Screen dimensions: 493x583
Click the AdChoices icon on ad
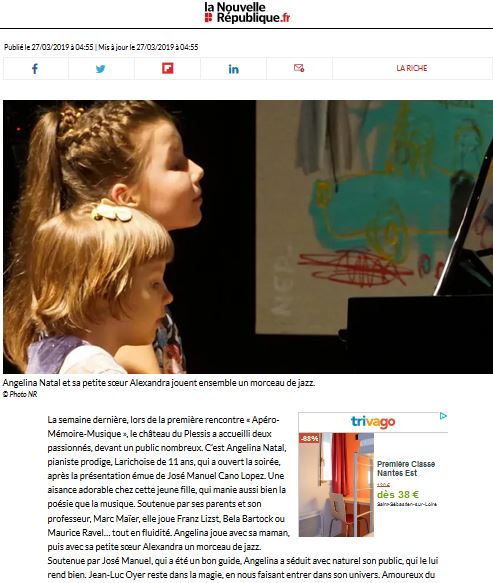click(443, 416)
